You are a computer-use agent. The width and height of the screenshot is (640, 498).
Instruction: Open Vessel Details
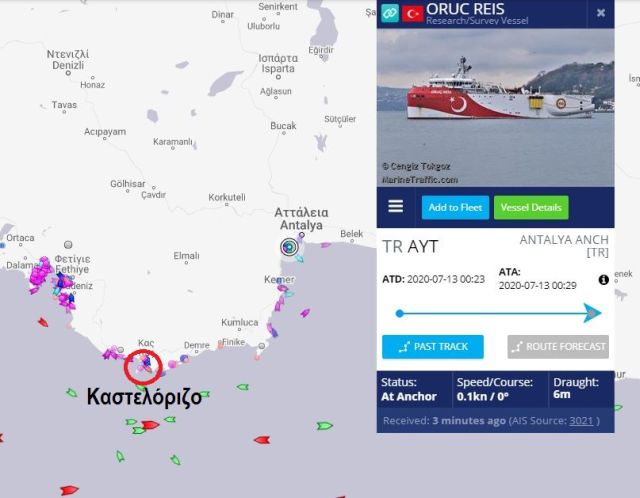click(x=531, y=207)
